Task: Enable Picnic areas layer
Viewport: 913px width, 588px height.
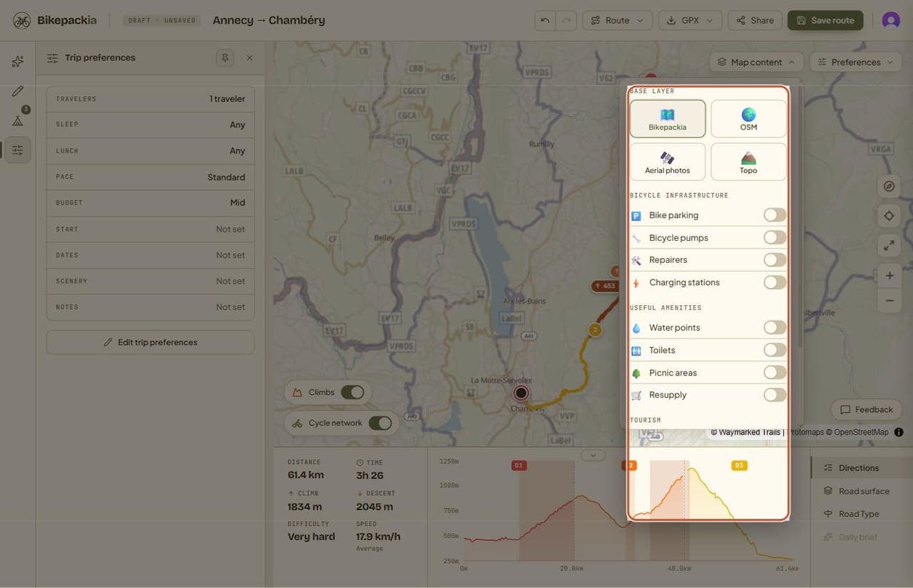Action: coord(775,372)
